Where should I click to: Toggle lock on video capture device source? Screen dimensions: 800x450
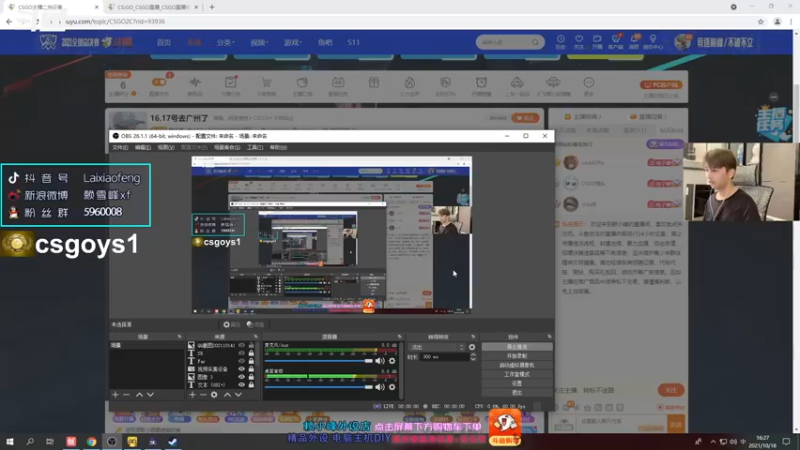[x=251, y=369]
